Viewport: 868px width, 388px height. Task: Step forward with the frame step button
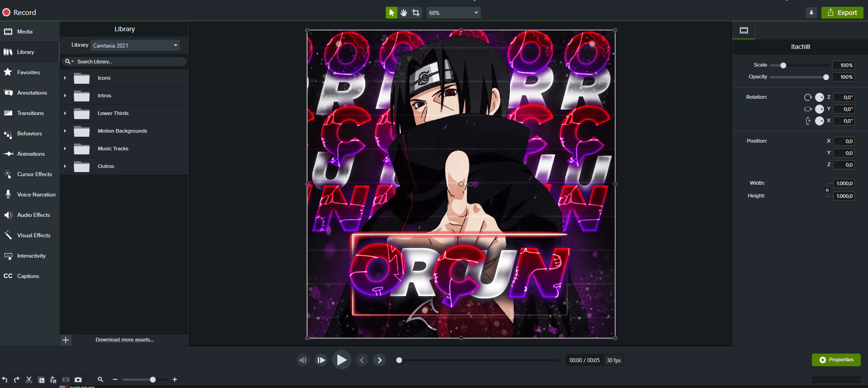click(321, 360)
